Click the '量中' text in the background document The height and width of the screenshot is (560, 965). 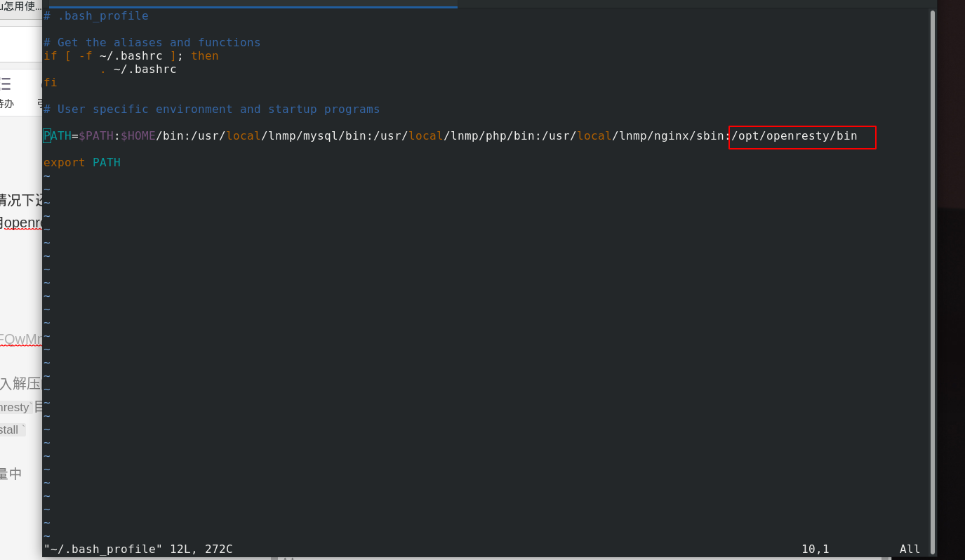11,474
